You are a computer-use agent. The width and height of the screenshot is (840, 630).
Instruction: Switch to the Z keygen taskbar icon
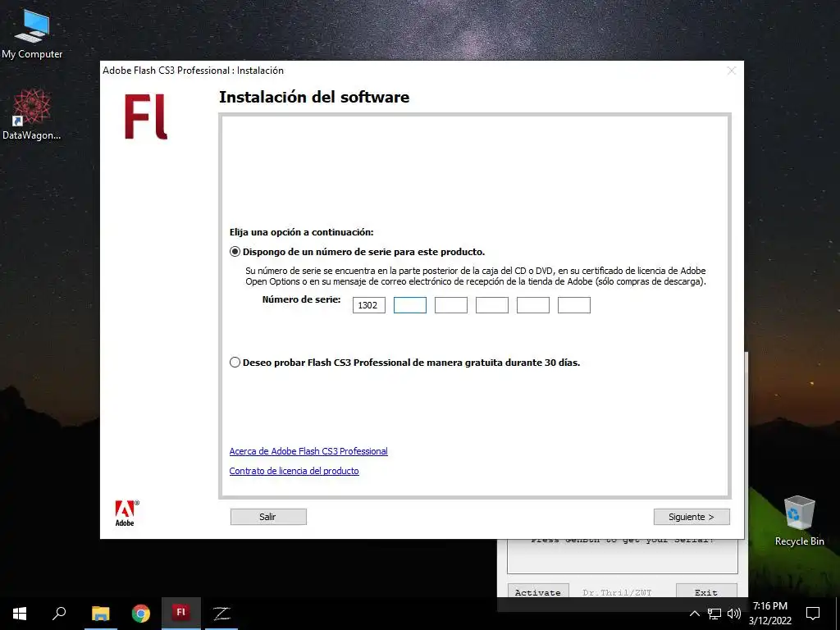point(221,614)
